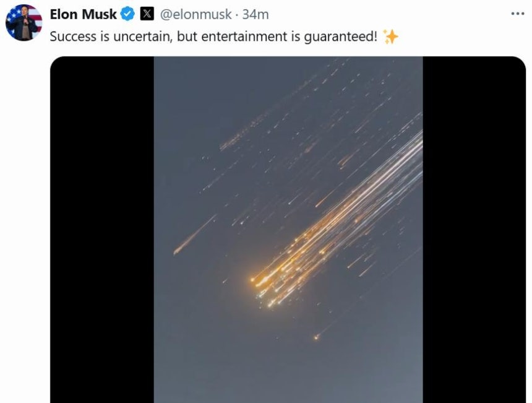Click the word "guaranteed!" in the tweet
This screenshot has width=532, height=403.
point(340,37)
